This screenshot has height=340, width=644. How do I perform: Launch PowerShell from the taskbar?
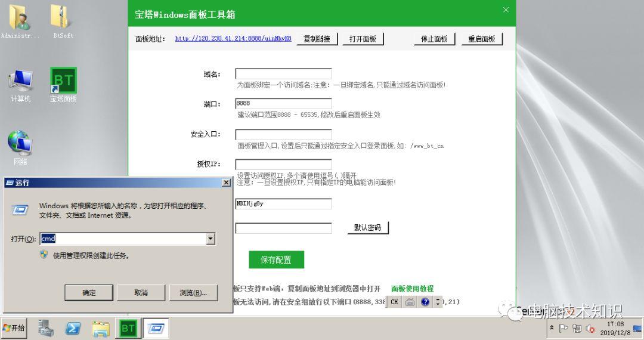pyautogui.click(x=73, y=328)
